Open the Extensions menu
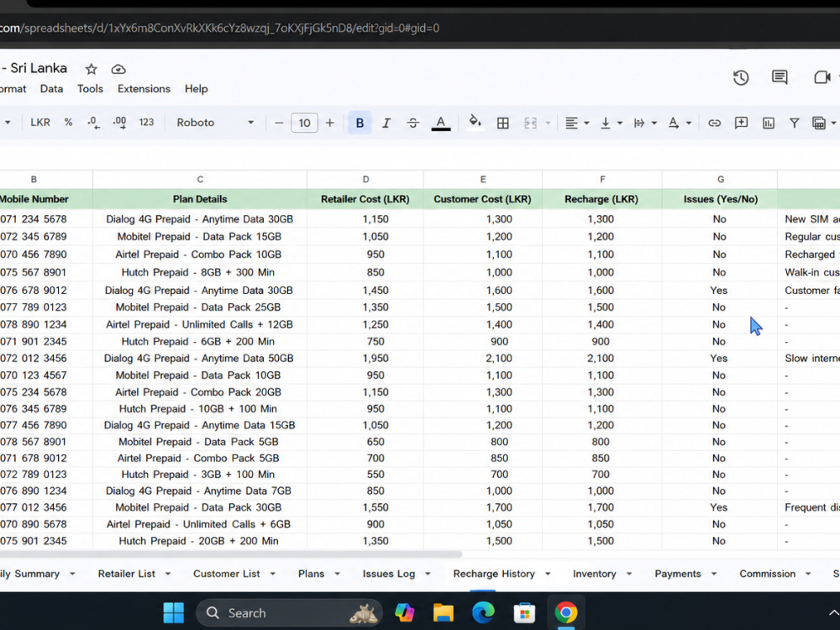840x630 pixels. click(x=144, y=89)
